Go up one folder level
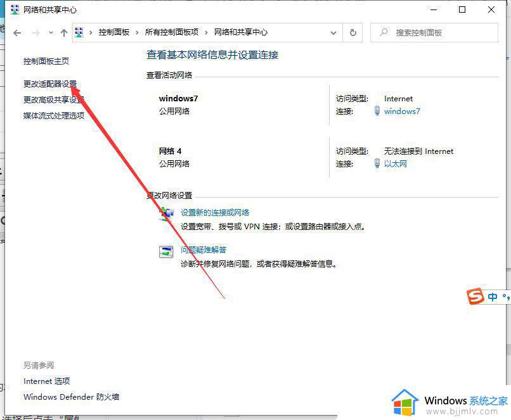 64,32
